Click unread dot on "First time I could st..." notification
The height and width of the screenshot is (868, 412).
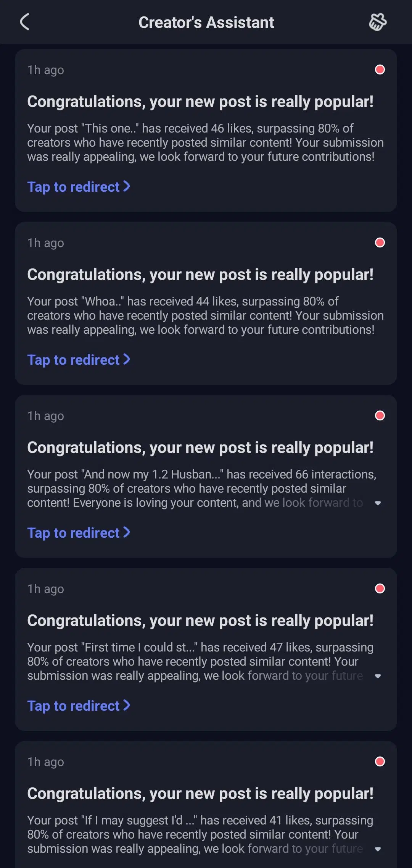coord(380,588)
